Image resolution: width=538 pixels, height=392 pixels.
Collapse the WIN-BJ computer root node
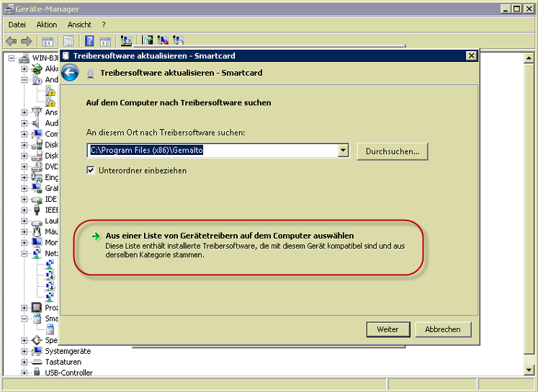(x=12, y=58)
